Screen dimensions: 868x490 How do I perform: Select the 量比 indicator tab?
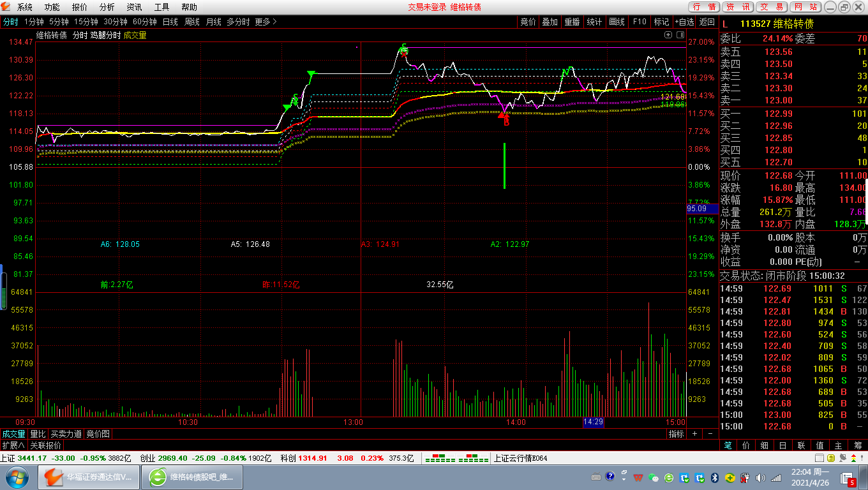tap(38, 434)
